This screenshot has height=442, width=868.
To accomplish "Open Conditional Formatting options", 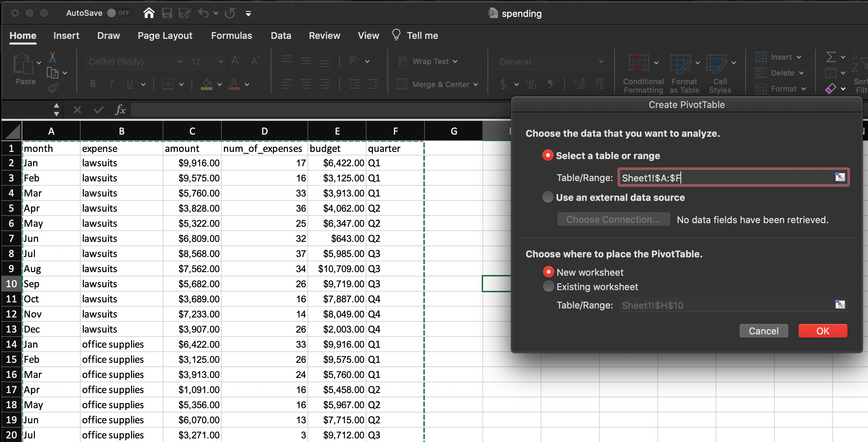I will (643, 72).
